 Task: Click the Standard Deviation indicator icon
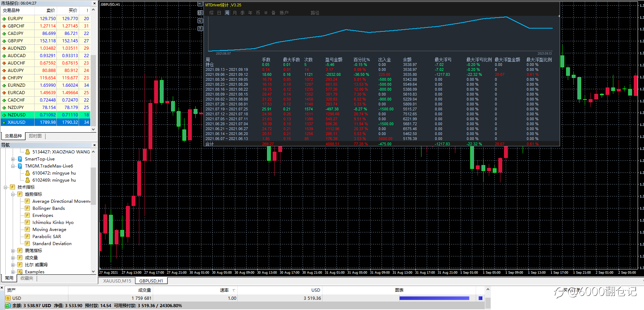tap(27, 244)
